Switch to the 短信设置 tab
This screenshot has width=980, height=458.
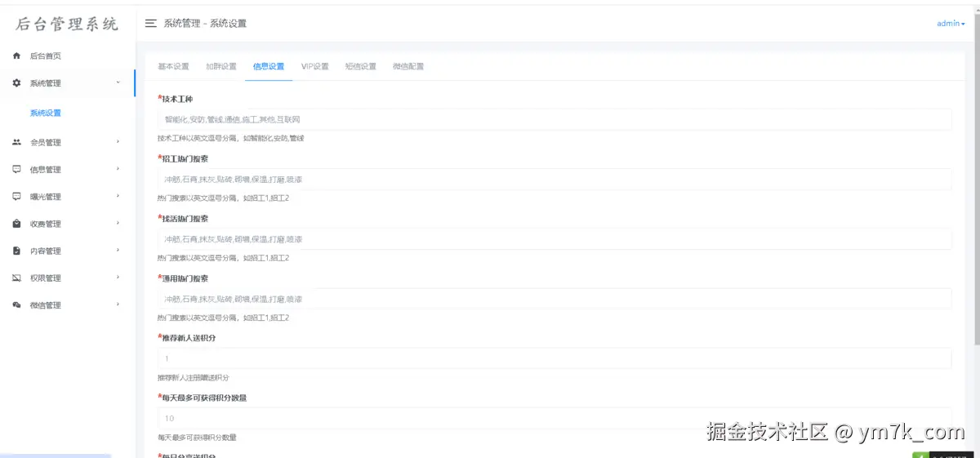[x=360, y=67]
